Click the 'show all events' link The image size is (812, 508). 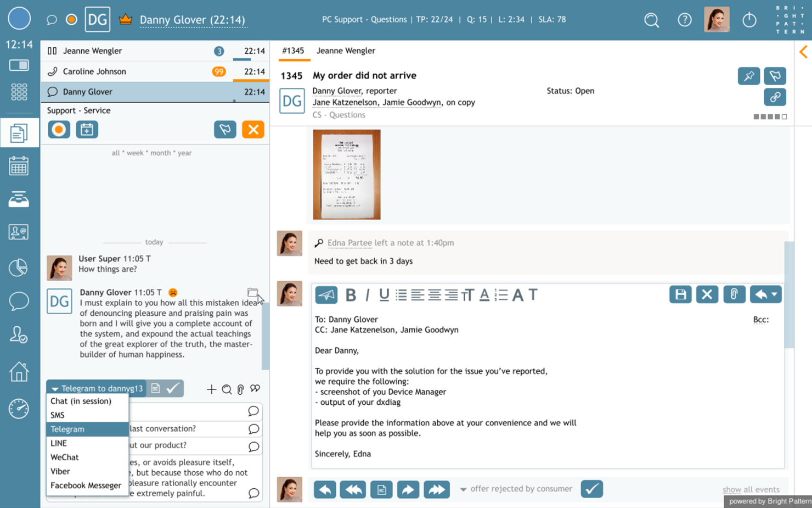pyautogui.click(x=751, y=489)
